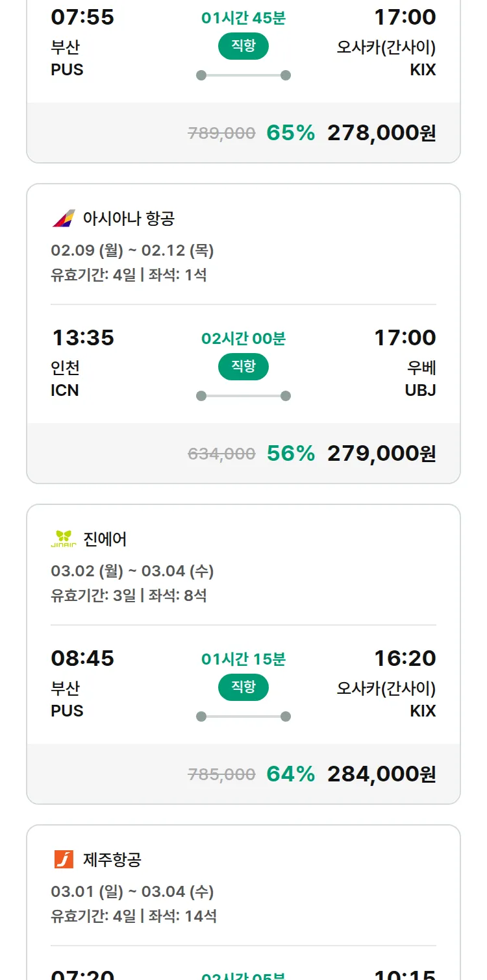Click the Jin Air butterfly logo
Screen dimensions: 487x980
[64, 539]
